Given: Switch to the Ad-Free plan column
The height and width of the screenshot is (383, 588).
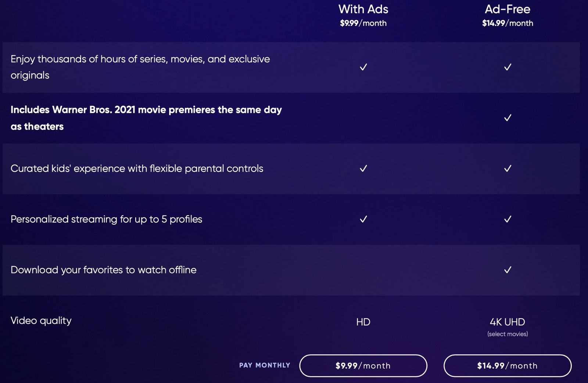Looking at the screenshot, I should tap(507, 10).
